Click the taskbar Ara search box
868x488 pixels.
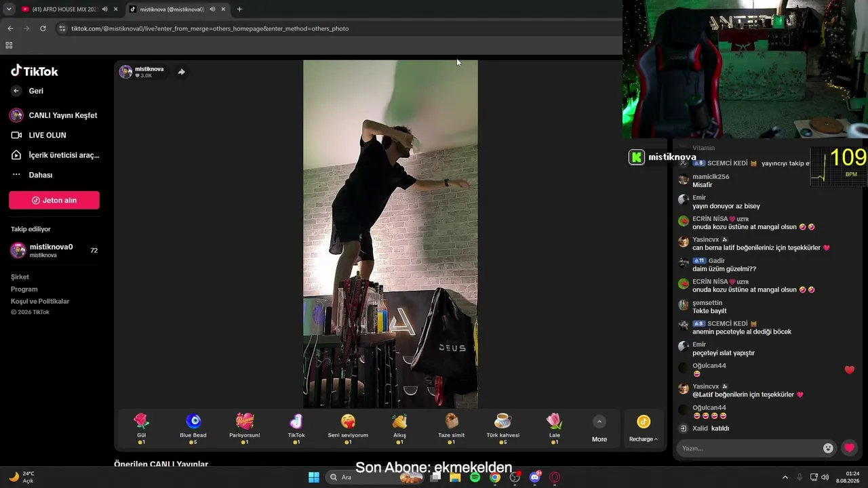point(374,477)
